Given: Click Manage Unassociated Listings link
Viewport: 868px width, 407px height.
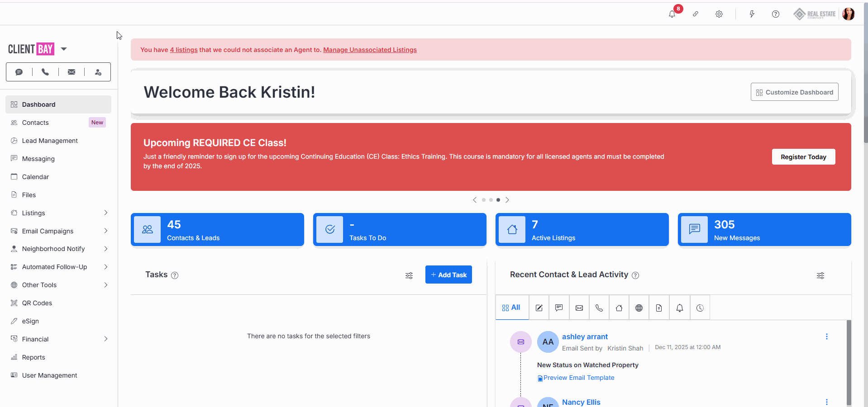Looking at the screenshot, I should pos(370,50).
